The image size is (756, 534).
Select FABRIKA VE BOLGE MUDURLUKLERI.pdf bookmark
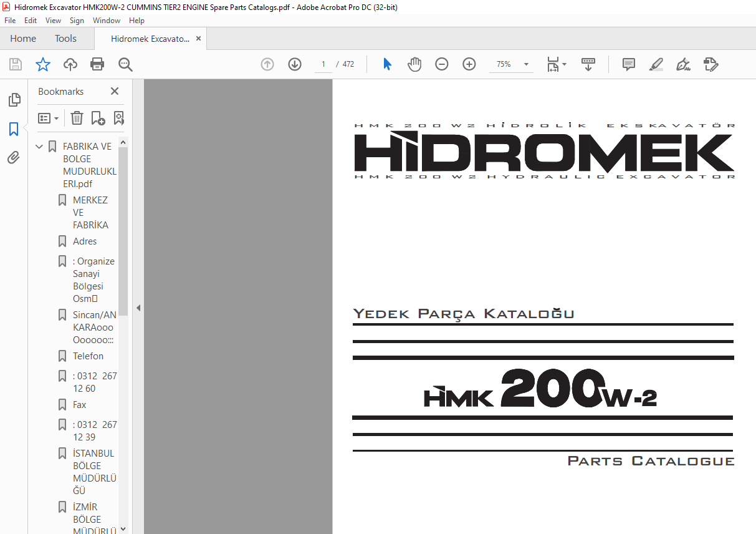pyautogui.click(x=90, y=165)
